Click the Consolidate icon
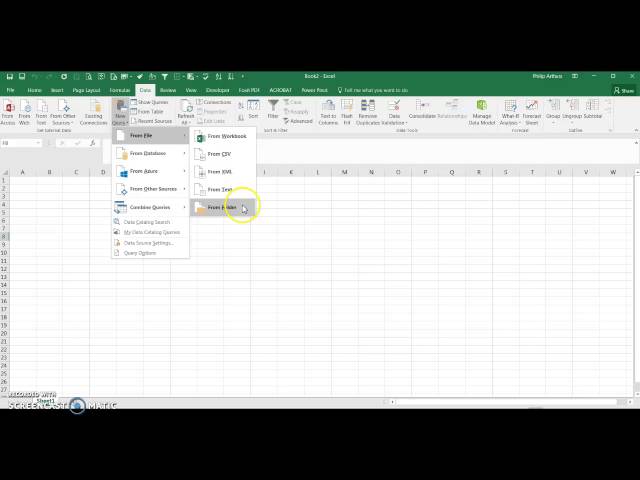640x480 pixels. point(422,109)
